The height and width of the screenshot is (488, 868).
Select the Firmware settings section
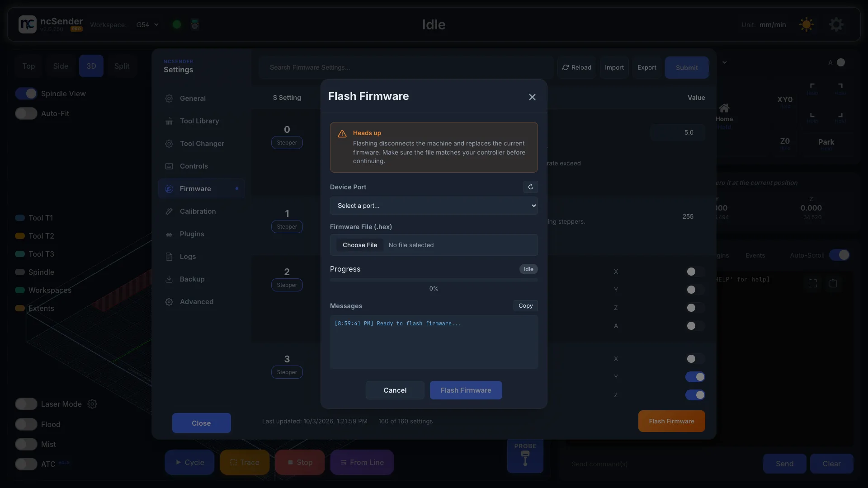201,188
